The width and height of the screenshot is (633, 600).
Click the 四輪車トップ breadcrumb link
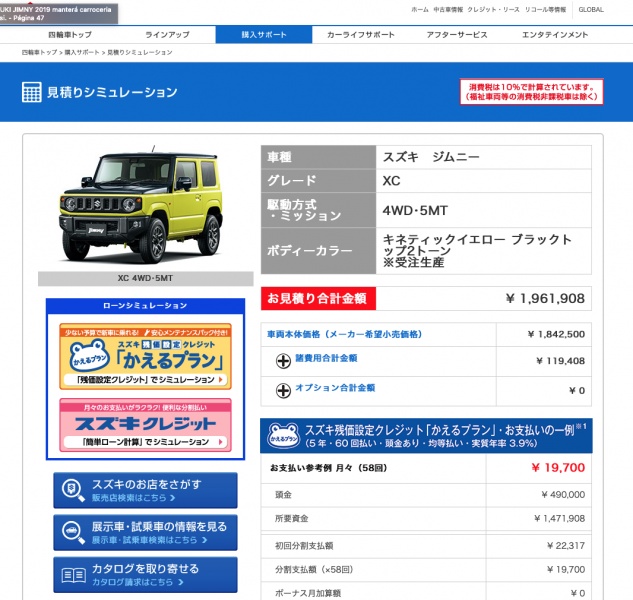[x=40, y=52]
